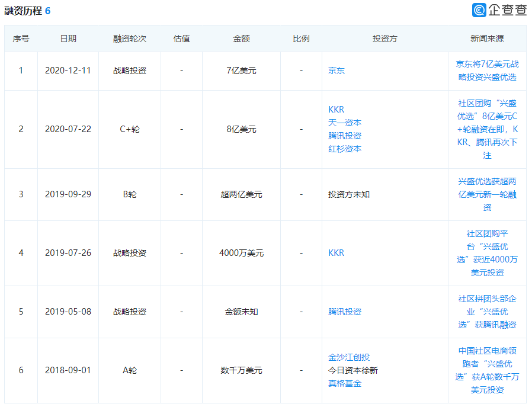This screenshot has width=532, height=407.
Task: Select the date 2020-07-22 cell
Action: 68,129
